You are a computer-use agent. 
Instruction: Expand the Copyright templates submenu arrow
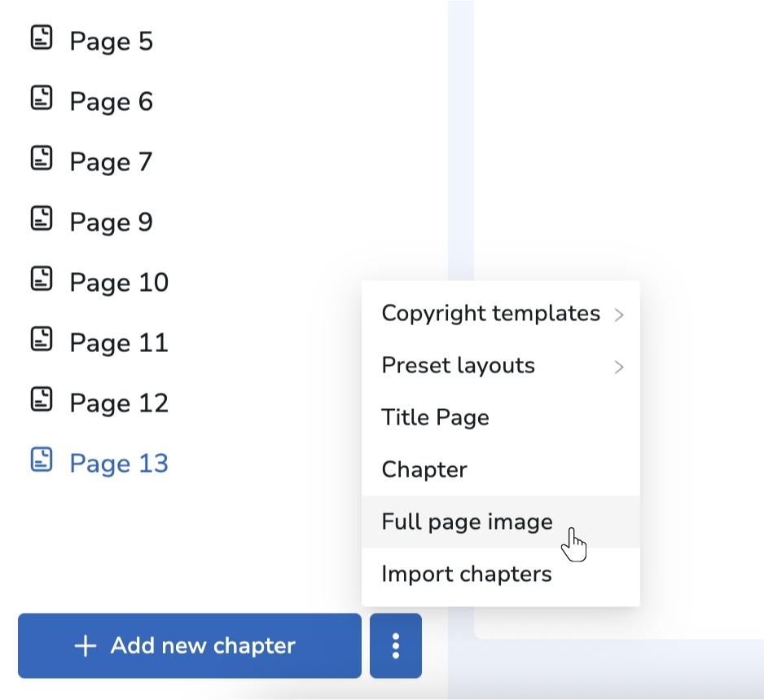pyautogui.click(x=619, y=315)
